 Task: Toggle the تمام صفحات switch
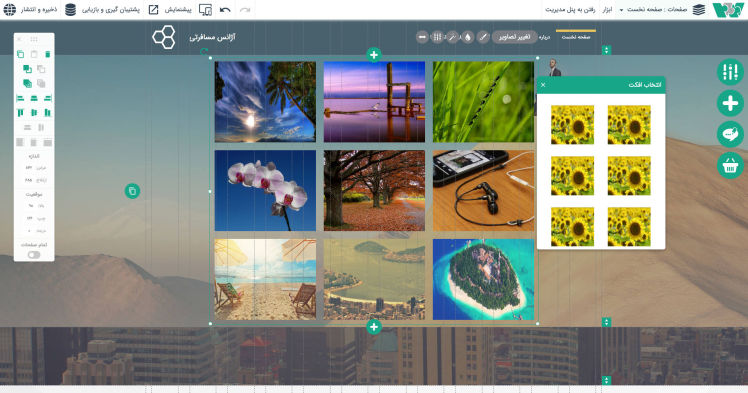(34, 255)
